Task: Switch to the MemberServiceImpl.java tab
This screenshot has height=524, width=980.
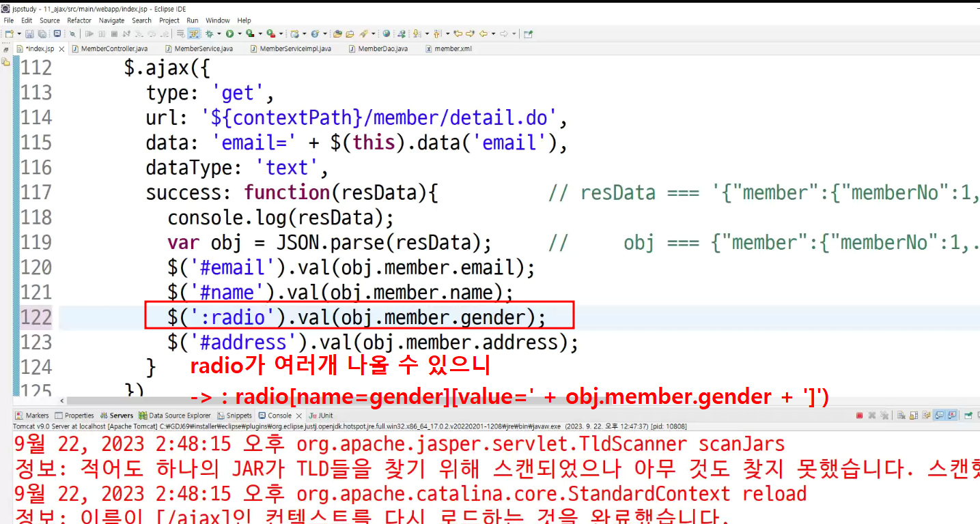Action: [291, 48]
